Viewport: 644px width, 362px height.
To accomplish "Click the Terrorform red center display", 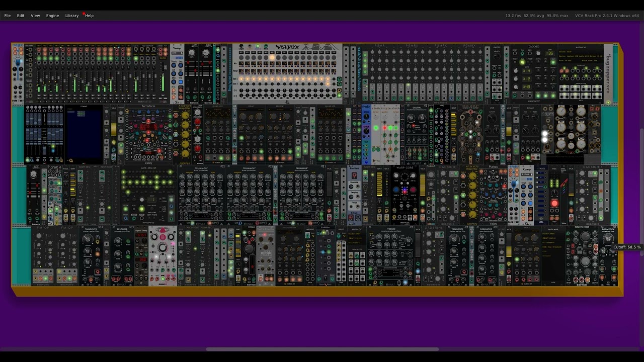I will pos(148,127).
